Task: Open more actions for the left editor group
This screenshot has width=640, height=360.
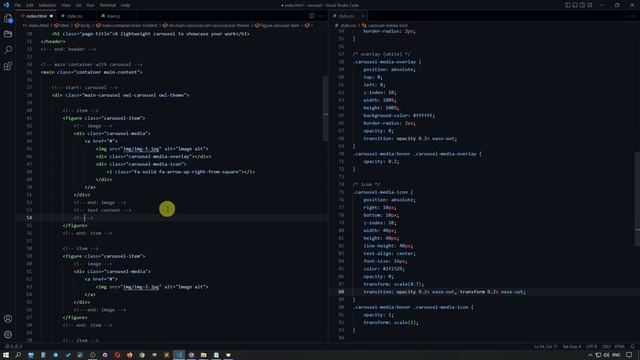Action: 320,16
